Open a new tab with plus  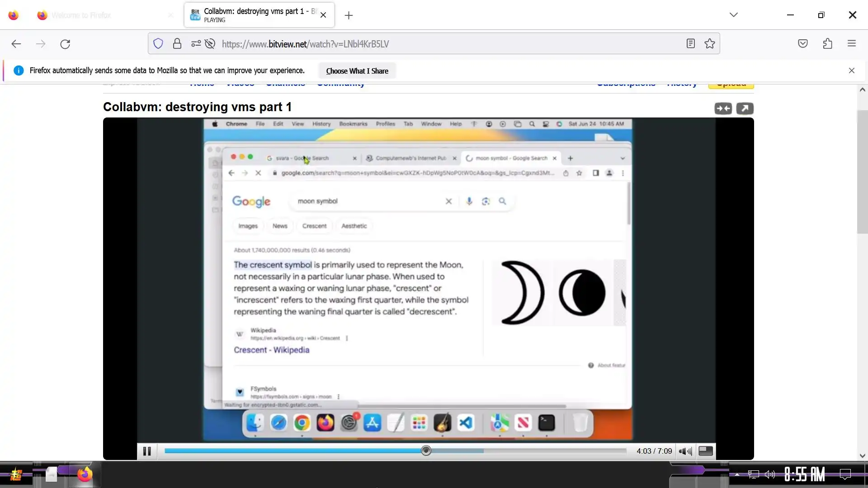(x=349, y=15)
